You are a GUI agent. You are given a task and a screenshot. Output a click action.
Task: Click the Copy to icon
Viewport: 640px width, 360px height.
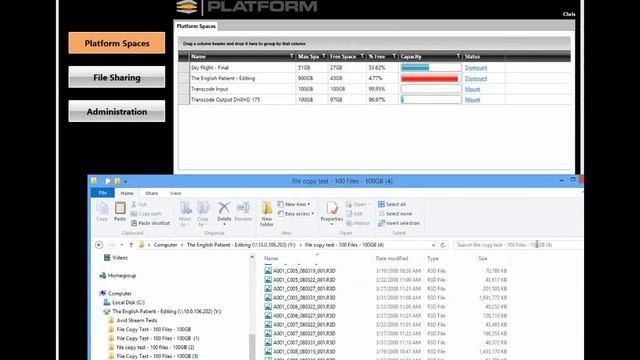coord(203,208)
